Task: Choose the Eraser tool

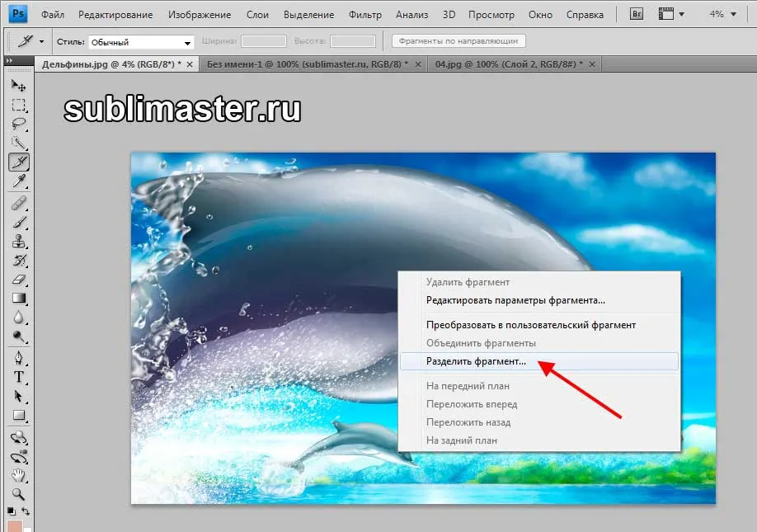Action: point(18,280)
